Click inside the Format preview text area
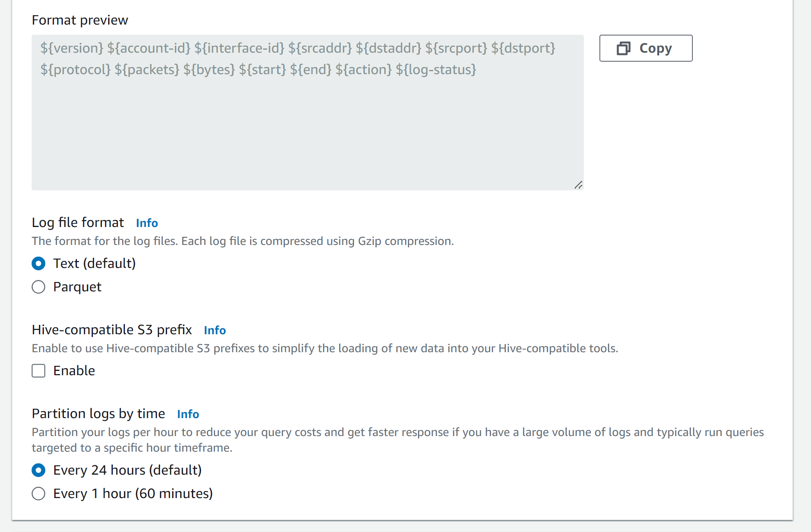 click(x=307, y=125)
